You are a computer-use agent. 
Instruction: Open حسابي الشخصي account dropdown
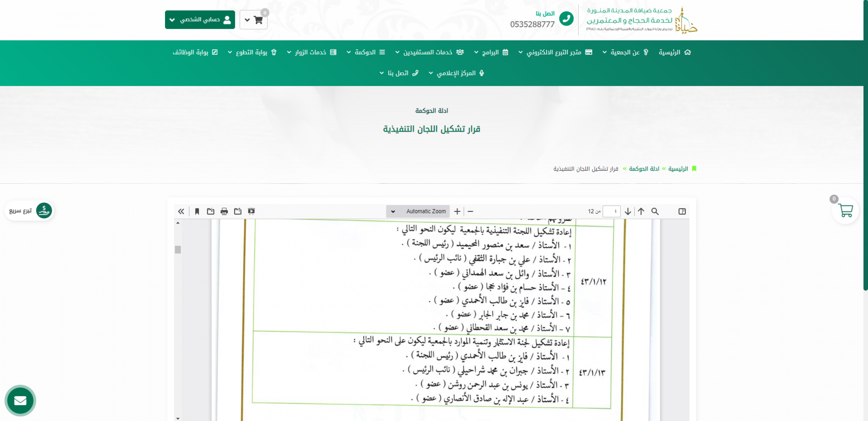(200, 20)
